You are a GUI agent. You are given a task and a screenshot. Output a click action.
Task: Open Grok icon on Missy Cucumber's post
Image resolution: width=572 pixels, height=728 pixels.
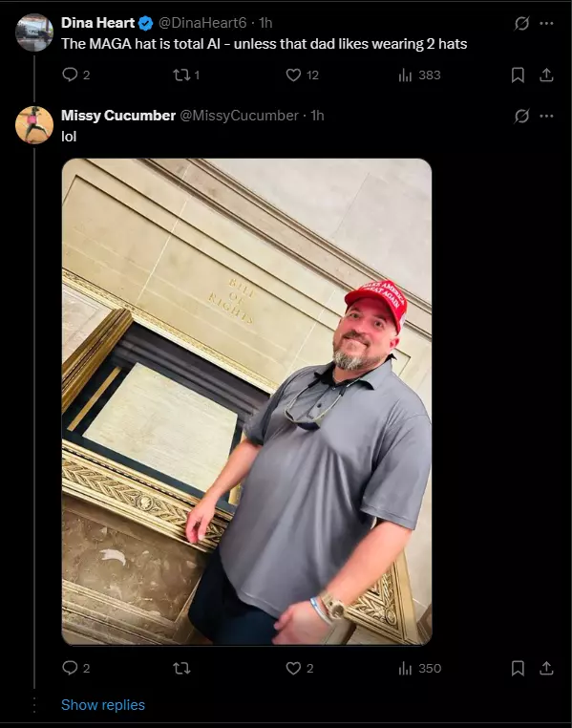tap(522, 116)
